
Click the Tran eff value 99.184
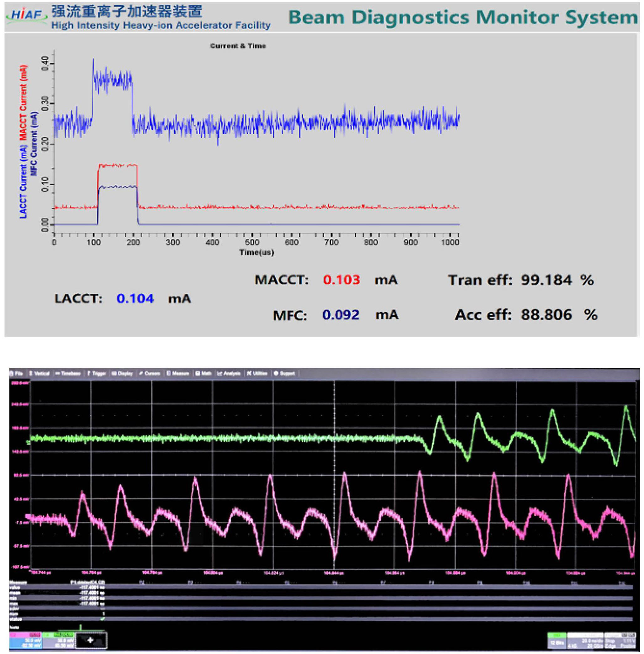point(546,280)
